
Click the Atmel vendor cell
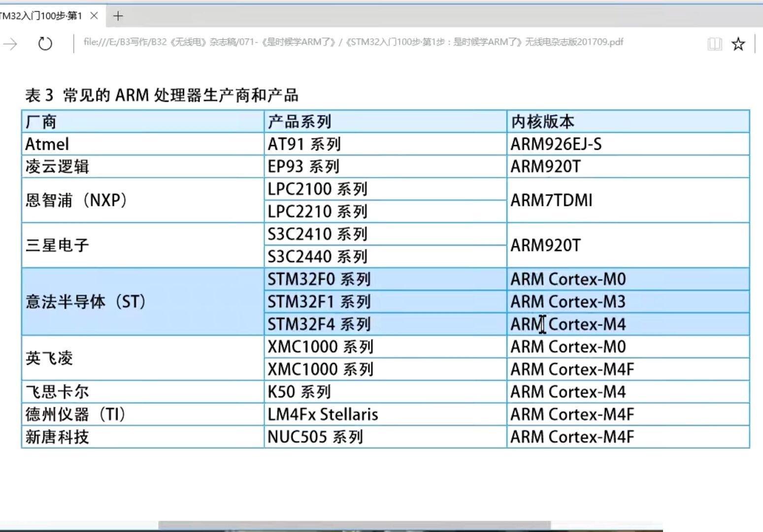tap(143, 144)
